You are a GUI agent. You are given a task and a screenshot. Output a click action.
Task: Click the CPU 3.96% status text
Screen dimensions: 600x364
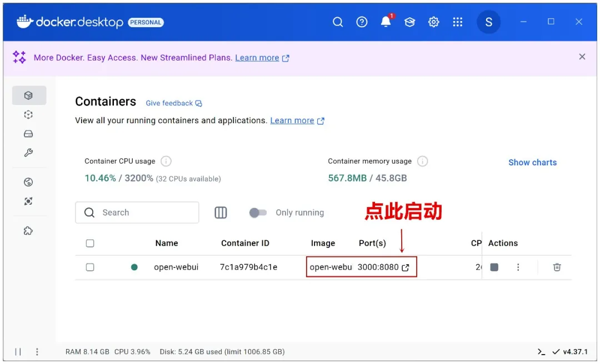coord(132,352)
